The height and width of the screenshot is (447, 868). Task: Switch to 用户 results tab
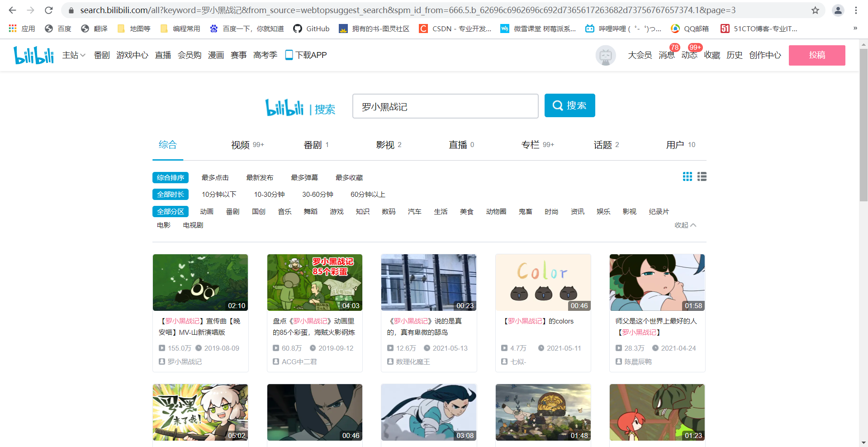click(x=680, y=145)
